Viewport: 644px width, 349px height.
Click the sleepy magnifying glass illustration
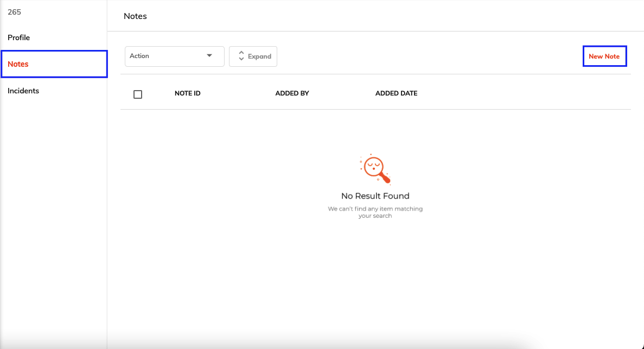point(375,169)
